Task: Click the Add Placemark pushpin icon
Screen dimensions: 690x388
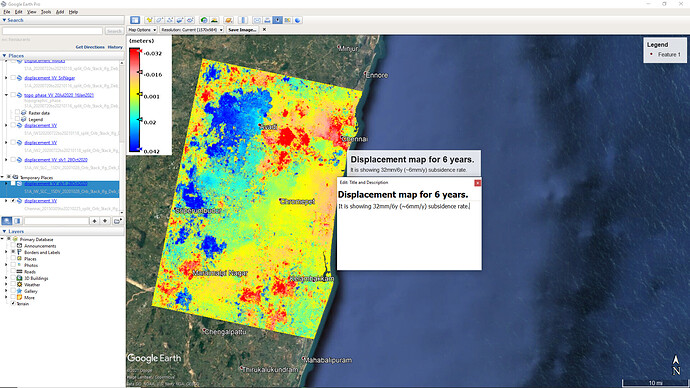Action: [149, 20]
